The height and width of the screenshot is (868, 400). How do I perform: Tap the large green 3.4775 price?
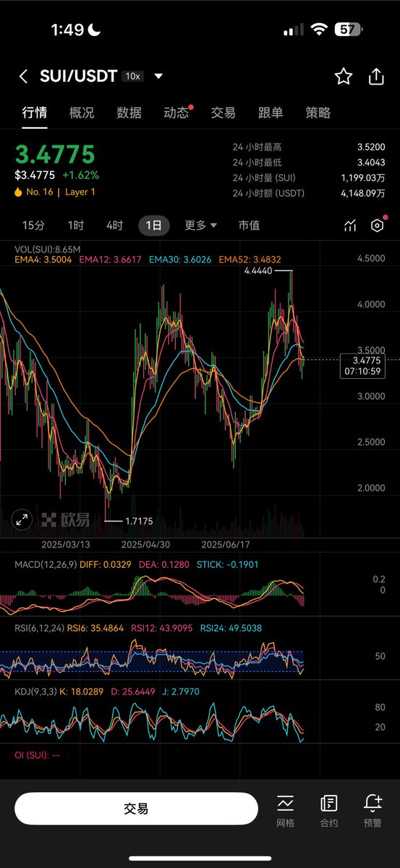click(55, 155)
